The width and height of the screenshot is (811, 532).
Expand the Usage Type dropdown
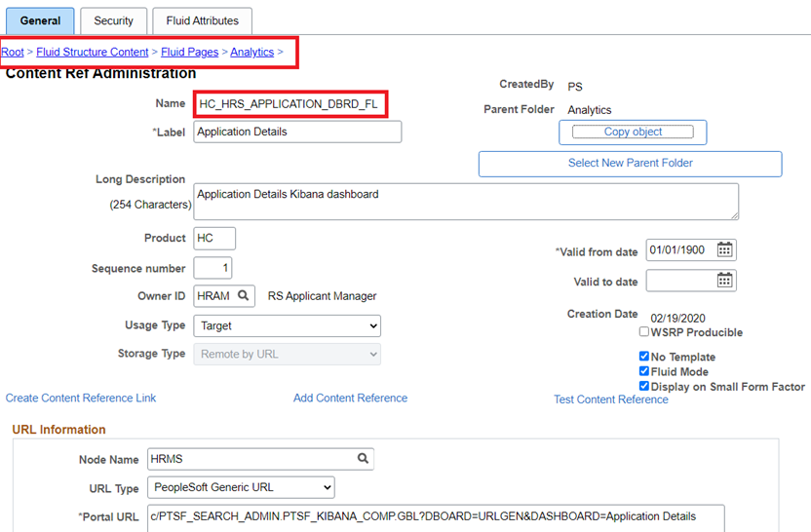[x=287, y=325]
